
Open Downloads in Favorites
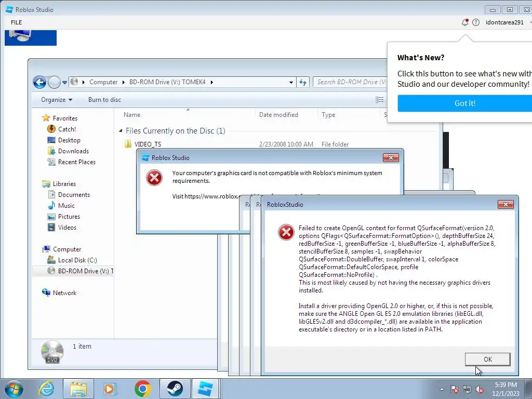73,151
